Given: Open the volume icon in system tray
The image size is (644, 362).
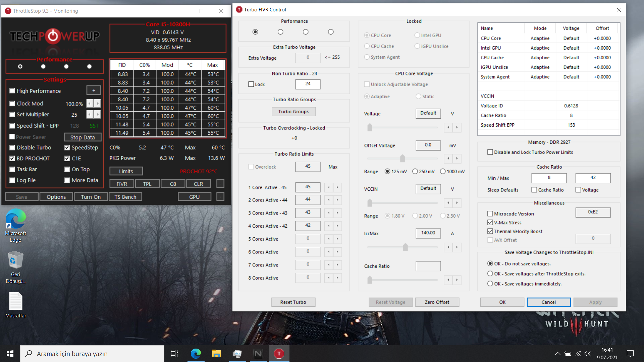Looking at the screenshot, I should click(x=587, y=354).
